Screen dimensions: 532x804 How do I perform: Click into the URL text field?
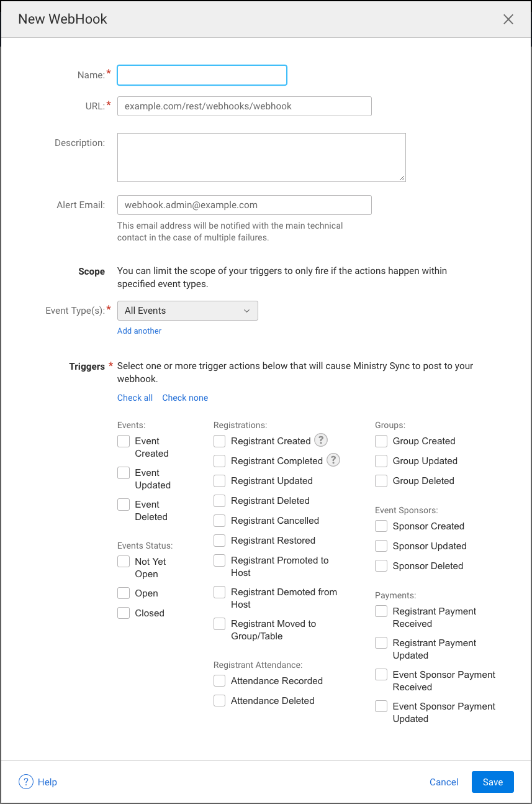pyautogui.click(x=244, y=106)
